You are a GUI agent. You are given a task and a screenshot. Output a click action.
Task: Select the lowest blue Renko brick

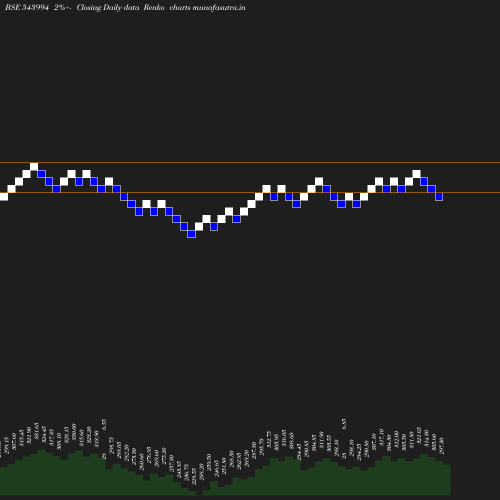[191, 234]
